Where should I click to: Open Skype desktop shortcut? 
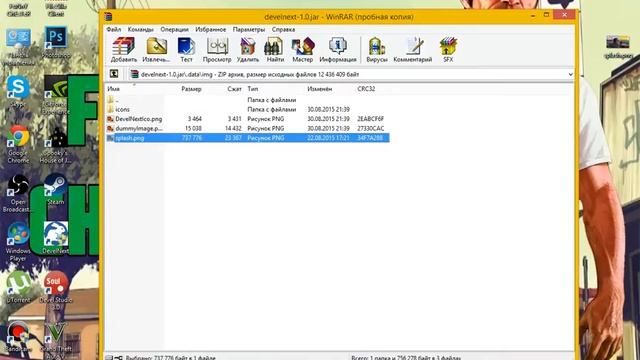pyautogui.click(x=18, y=91)
